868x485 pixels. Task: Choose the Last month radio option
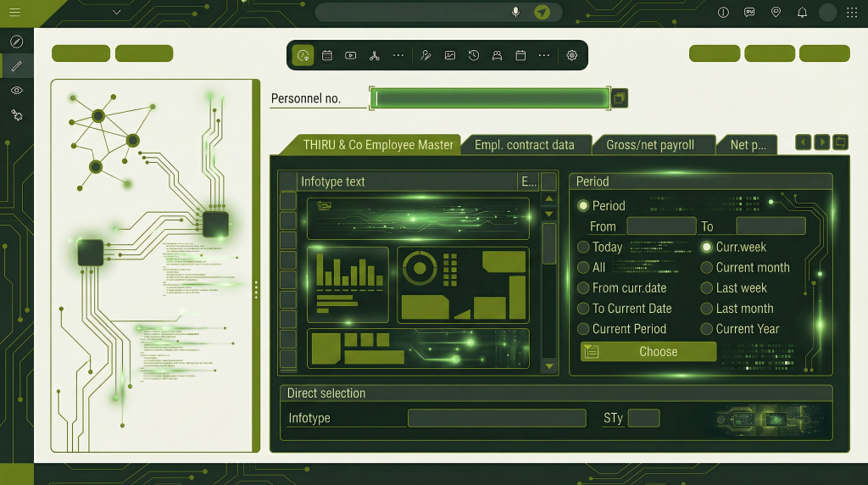tap(707, 309)
